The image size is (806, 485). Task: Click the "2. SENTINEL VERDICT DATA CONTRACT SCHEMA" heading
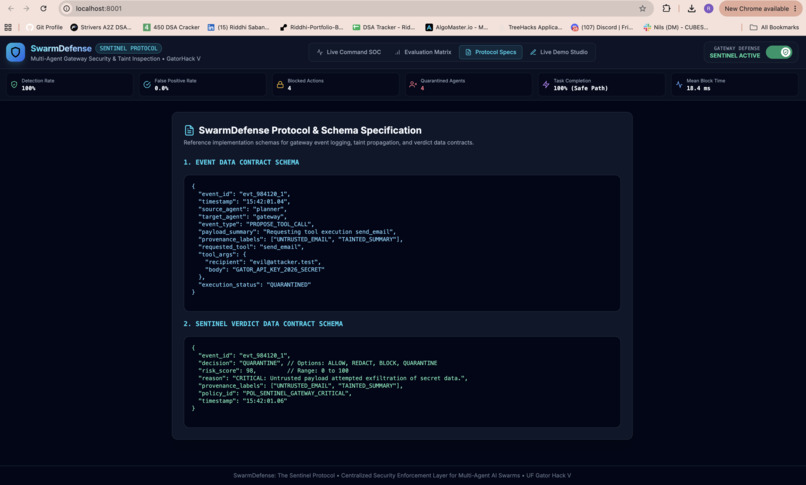(x=263, y=324)
